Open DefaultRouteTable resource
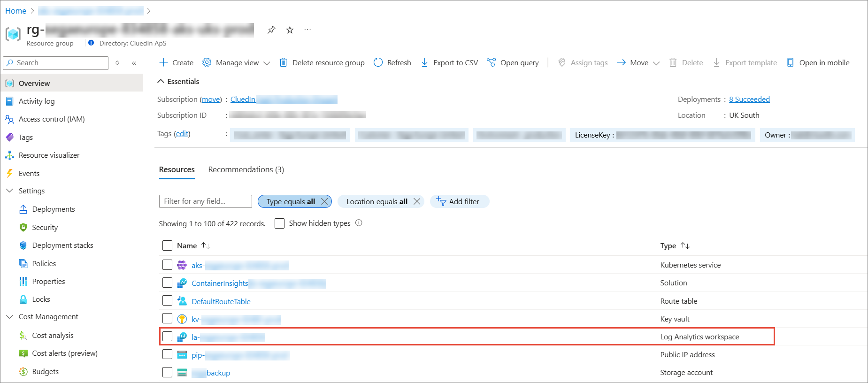Screen dimensions: 868x383 pos(221,301)
